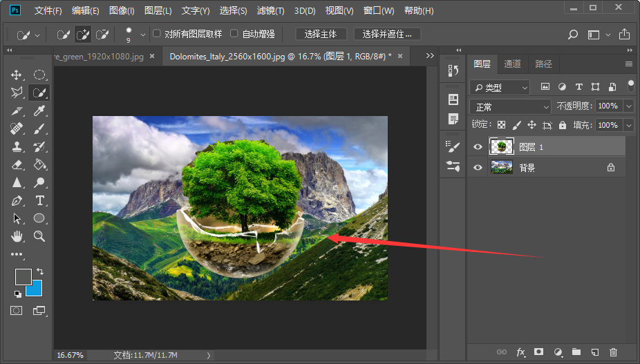
Task: Switch to the 通道 tab
Action: (512, 64)
